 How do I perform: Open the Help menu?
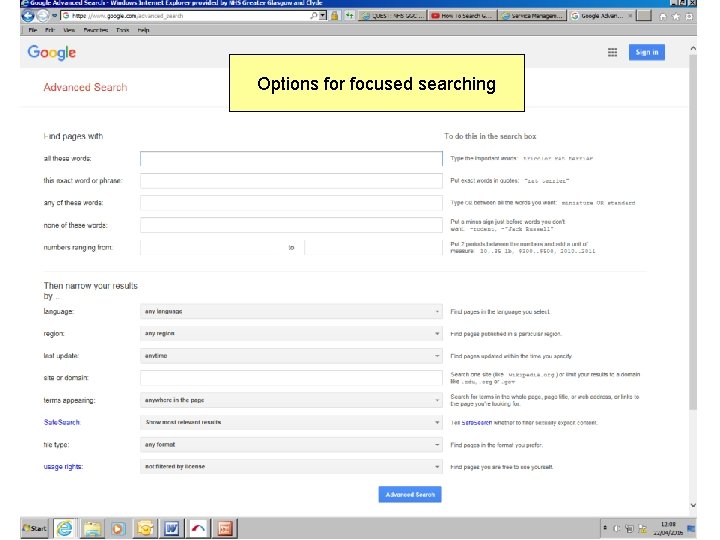[143, 30]
